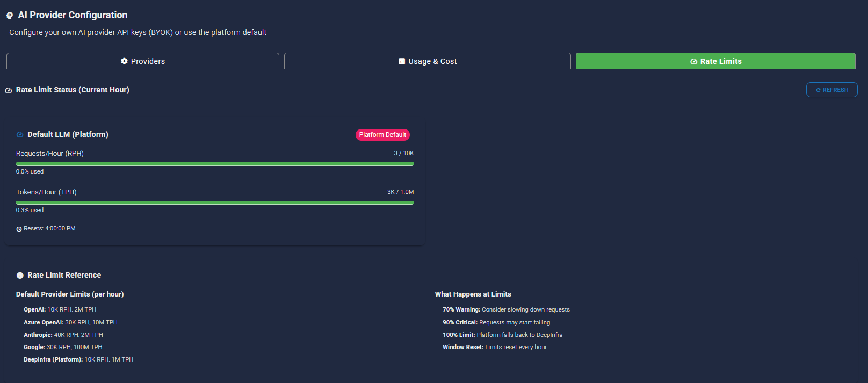Click the DeepInfra (Platform) limits entry
The image size is (868, 383).
[x=78, y=359]
